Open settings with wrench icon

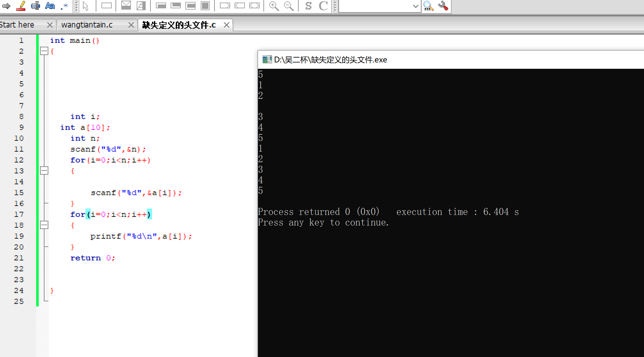[443, 6]
